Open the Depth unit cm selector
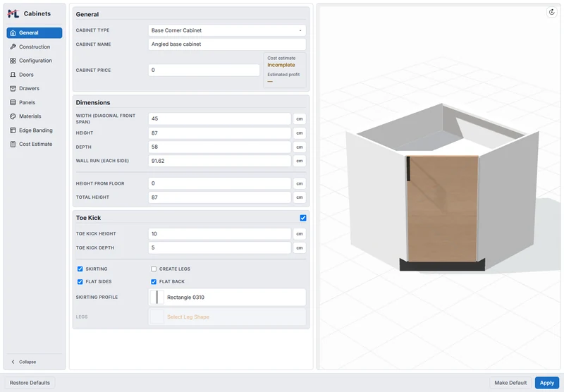Screen dimensions: 564x392 click(x=299, y=147)
